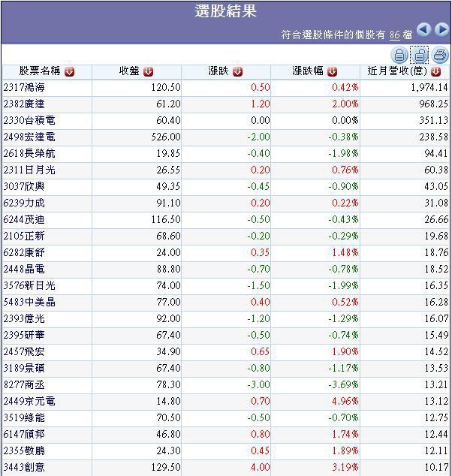This screenshot has height=476, width=452.
Task: Click 茂迪 closing price 116.50
Action: pyautogui.click(x=166, y=220)
